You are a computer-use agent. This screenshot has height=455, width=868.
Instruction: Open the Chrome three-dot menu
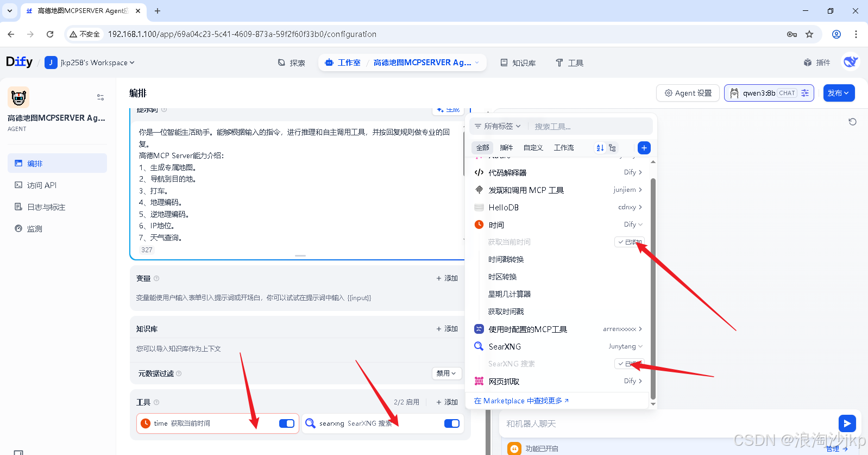[856, 34]
